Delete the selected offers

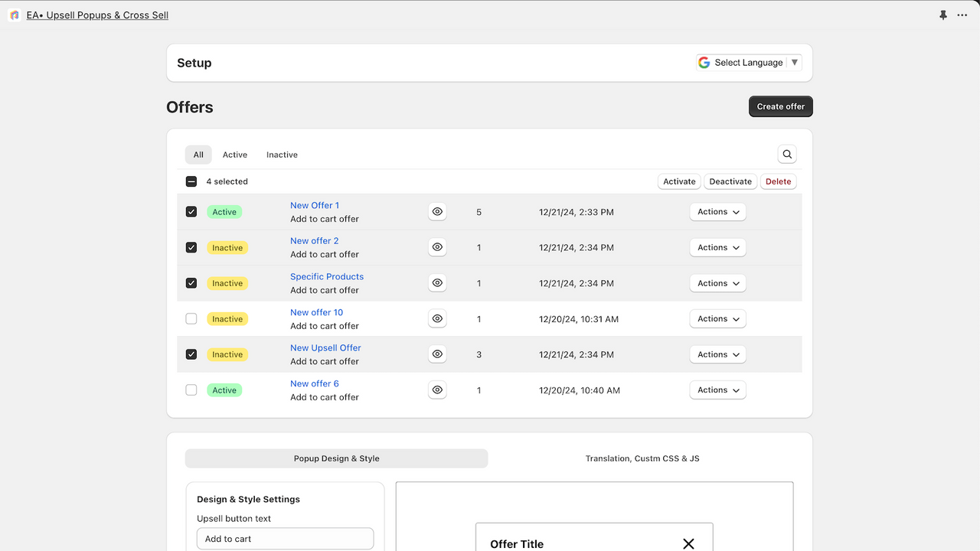[779, 181]
